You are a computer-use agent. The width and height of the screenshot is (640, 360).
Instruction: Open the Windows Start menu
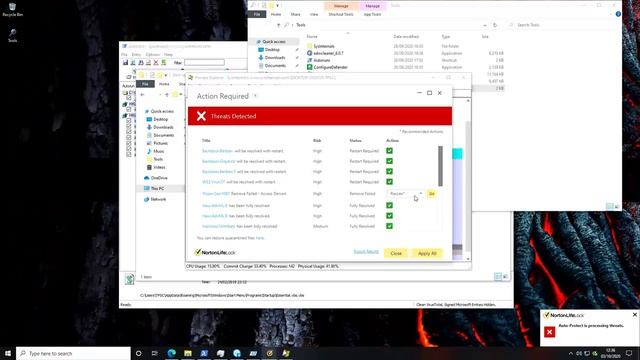8,353
